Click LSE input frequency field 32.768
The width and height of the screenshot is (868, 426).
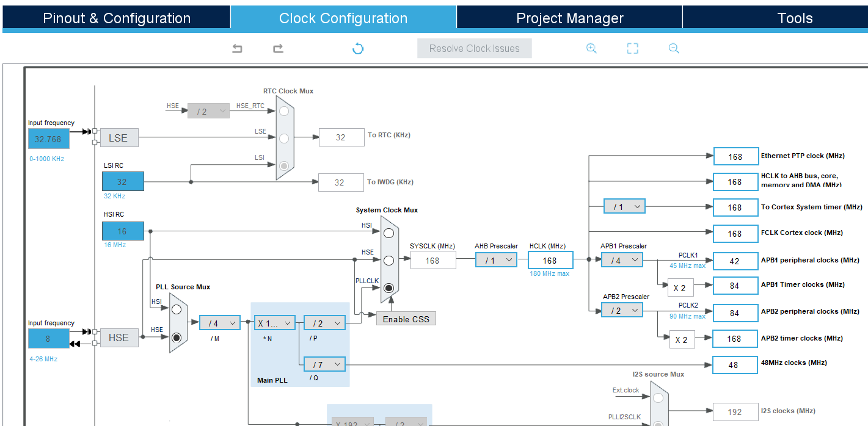tap(49, 139)
